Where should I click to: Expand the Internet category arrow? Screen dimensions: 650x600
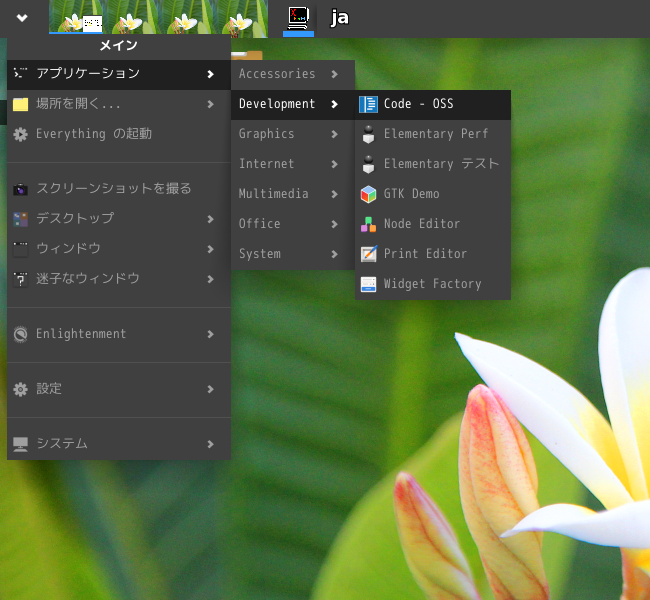(x=335, y=164)
